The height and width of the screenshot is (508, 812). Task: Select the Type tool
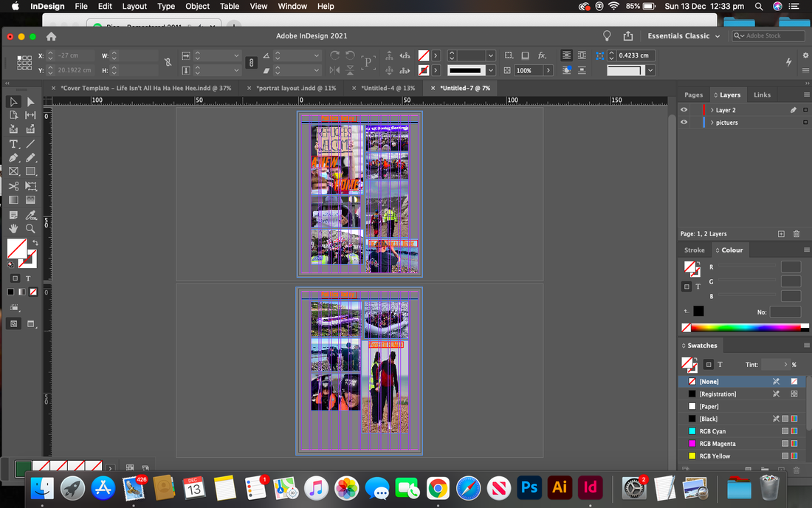click(x=13, y=144)
